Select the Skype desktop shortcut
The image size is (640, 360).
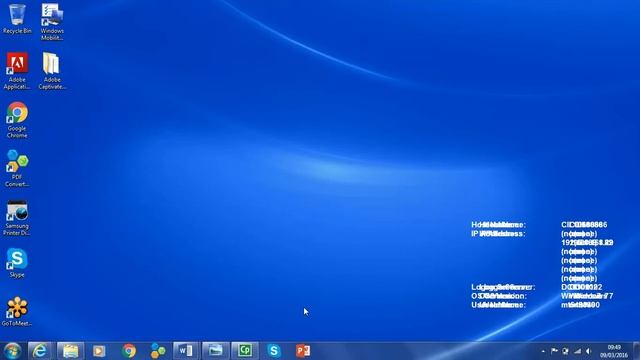(x=17, y=263)
